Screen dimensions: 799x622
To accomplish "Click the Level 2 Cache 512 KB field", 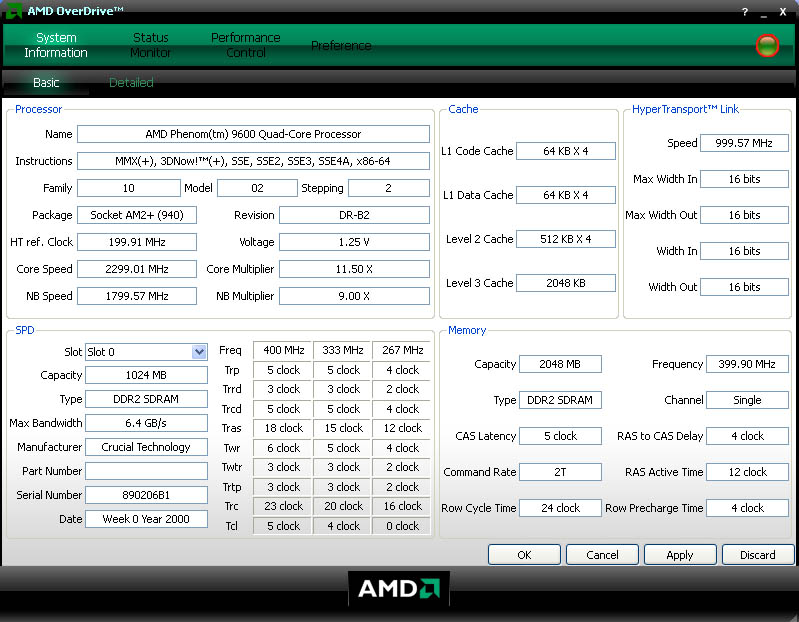I will tap(566, 239).
